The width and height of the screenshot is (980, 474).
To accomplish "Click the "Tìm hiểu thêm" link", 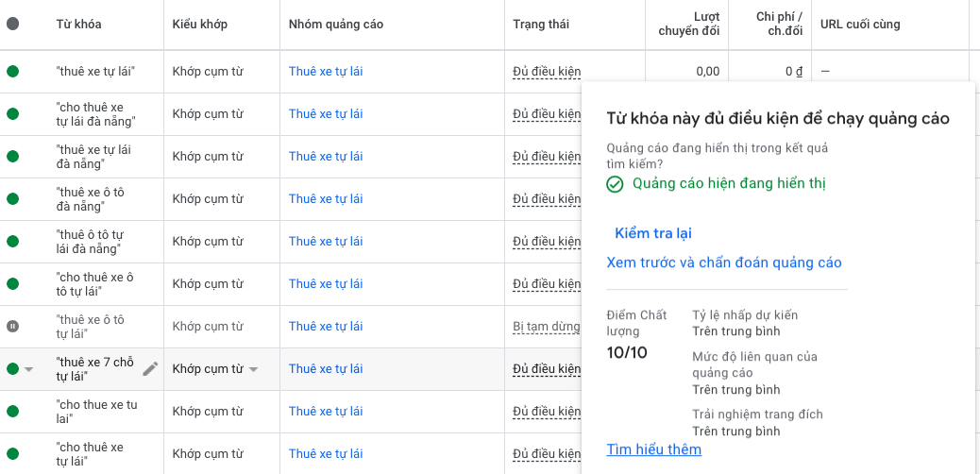I will click(653, 449).
